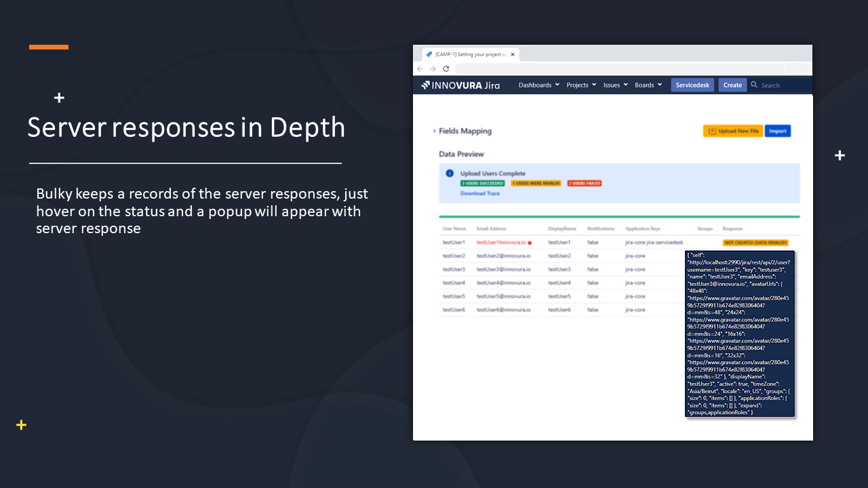The image size is (868, 488).
Task: Open the Dashboards menu
Action: 539,85
